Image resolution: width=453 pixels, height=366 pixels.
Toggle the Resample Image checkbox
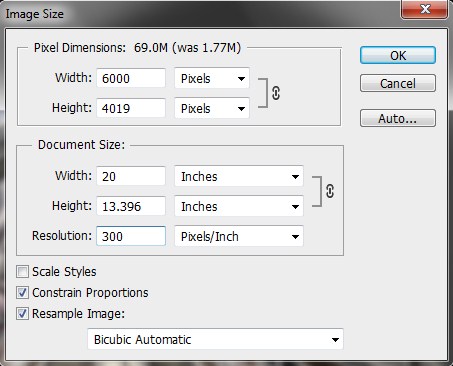[22, 314]
